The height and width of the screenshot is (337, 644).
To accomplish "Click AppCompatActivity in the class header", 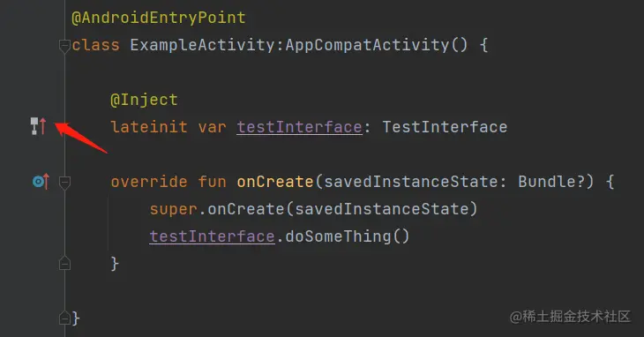I will point(367,45).
